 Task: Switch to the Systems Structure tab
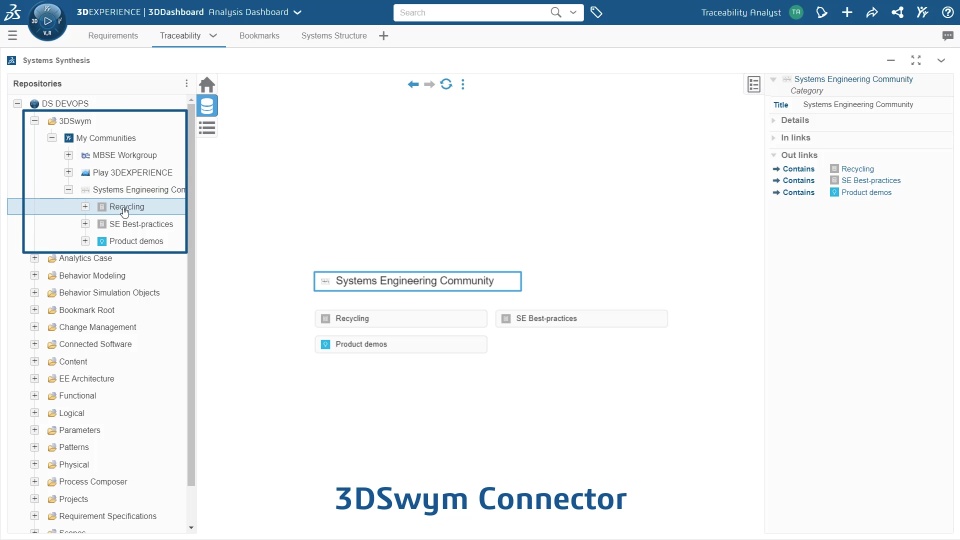point(334,36)
